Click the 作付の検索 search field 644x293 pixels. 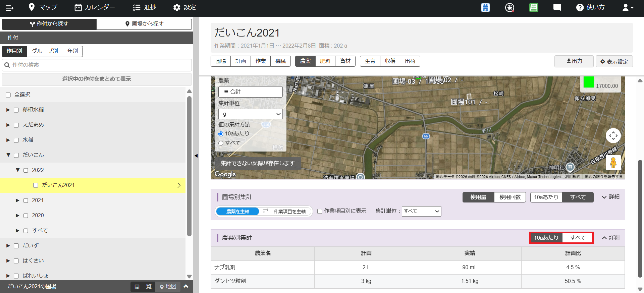click(x=97, y=65)
